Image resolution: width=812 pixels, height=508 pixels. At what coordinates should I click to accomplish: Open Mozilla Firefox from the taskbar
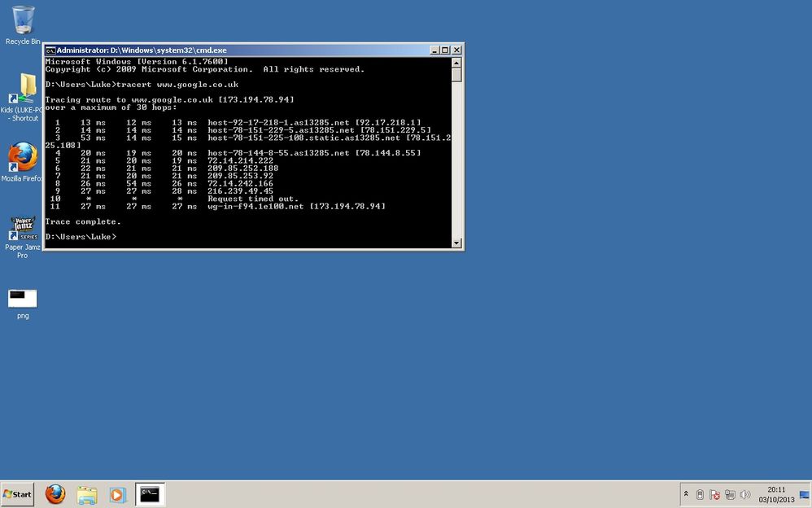[54, 494]
